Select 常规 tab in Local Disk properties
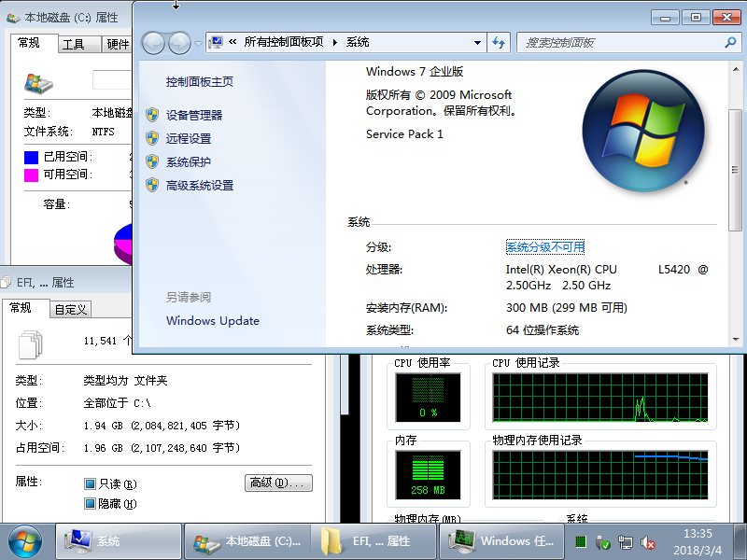 pos(29,43)
